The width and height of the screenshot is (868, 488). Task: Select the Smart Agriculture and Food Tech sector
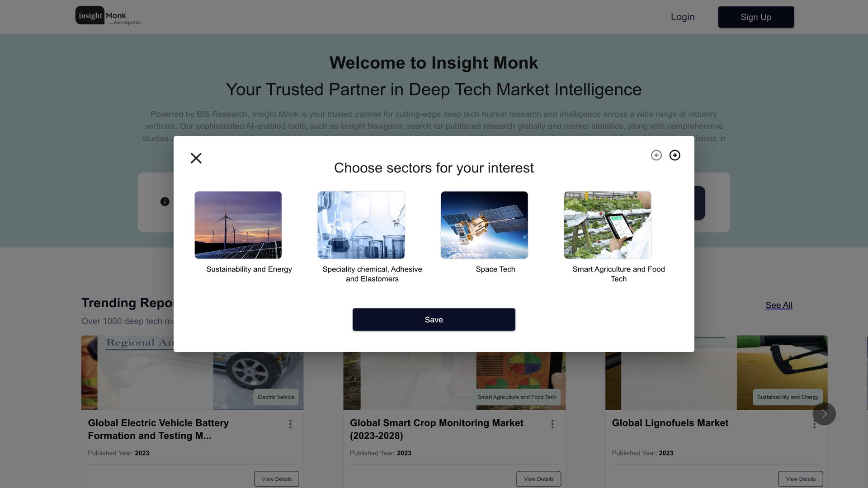[607, 225]
